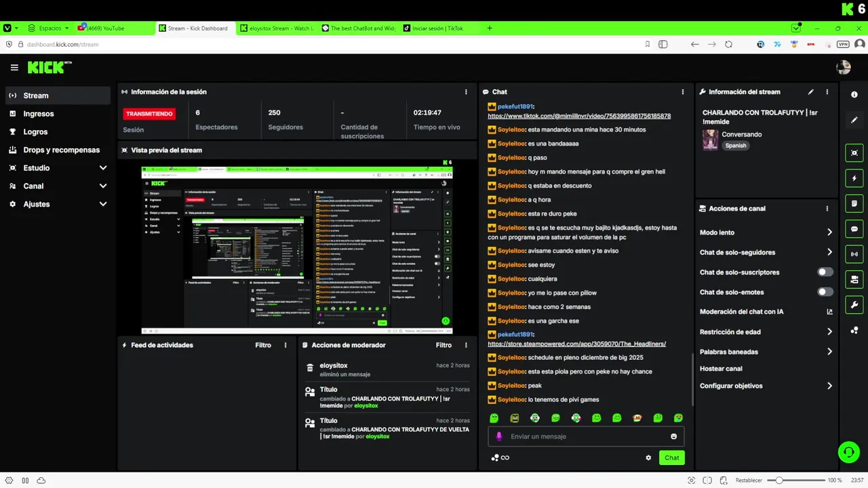Open the TikTok video link in chat
The height and width of the screenshot is (488, 868).
click(579, 116)
